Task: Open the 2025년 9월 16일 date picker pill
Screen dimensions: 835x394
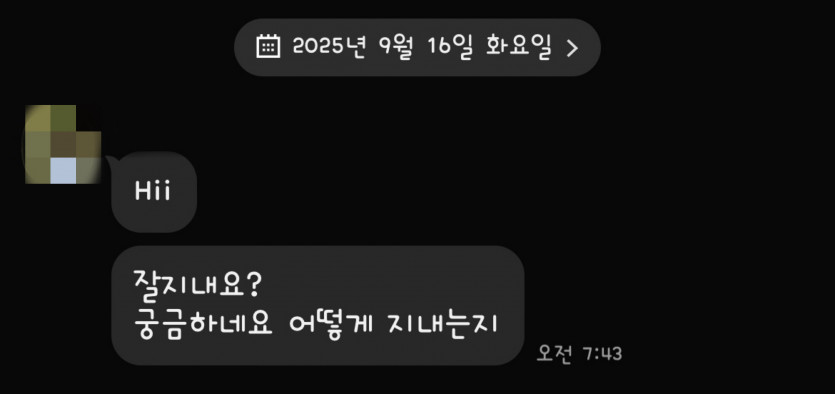Action: tap(417, 47)
